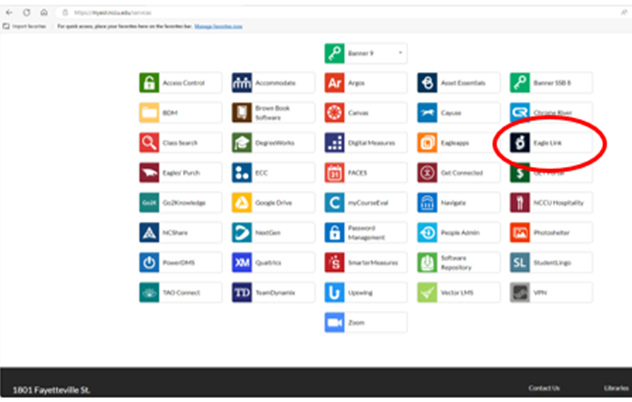This screenshot has height=402, width=632.
Task: Open the Password Management lock icon
Action: (x=334, y=233)
